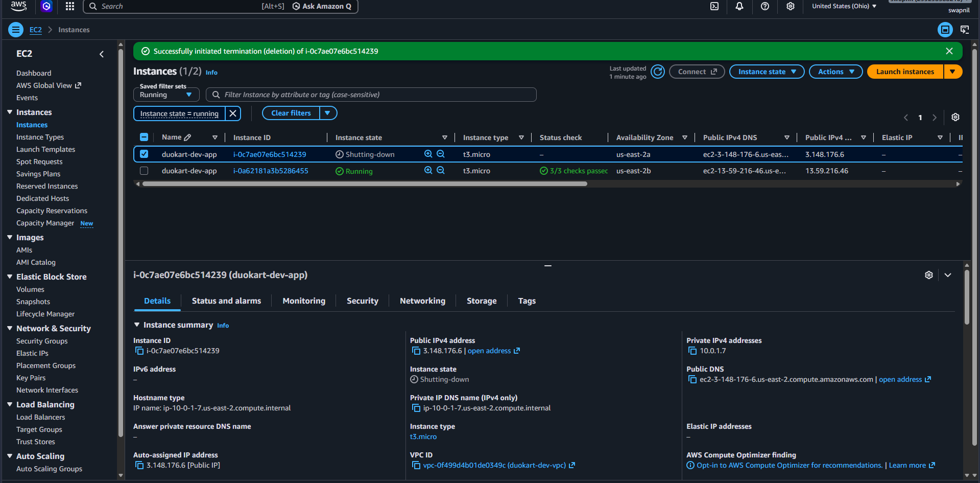Image resolution: width=980 pixels, height=483 pixels.
Task: Click Launch instances button
Action: pos(905,72)
